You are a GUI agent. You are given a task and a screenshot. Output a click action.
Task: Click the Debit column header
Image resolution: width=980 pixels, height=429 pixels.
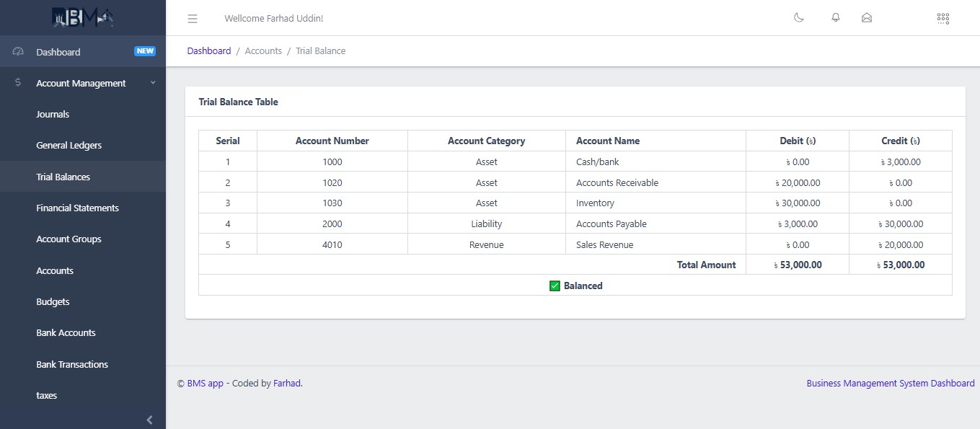[798, 141]
